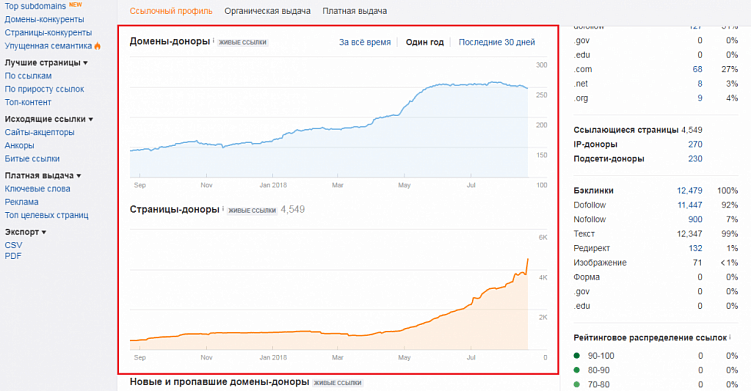Switch to Платная выдача tab
This screenshot has width=751, height=391.
(x=354, y=11)
